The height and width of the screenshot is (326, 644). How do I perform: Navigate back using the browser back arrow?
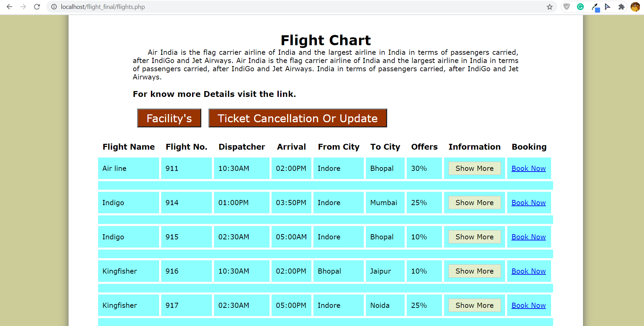(9, 7)
